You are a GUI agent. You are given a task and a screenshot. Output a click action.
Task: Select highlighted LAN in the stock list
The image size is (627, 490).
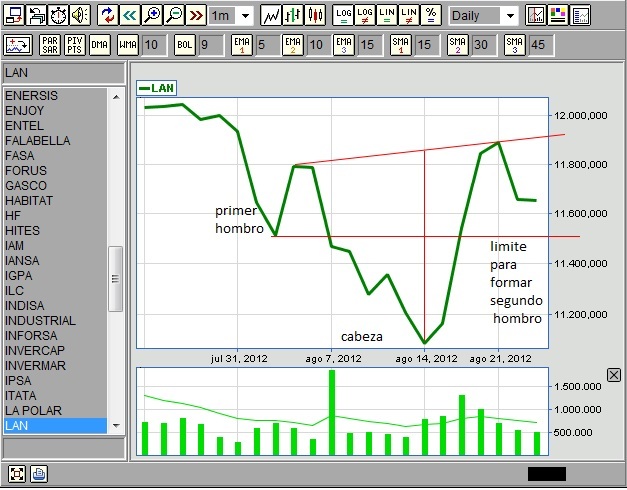point(55,426)
